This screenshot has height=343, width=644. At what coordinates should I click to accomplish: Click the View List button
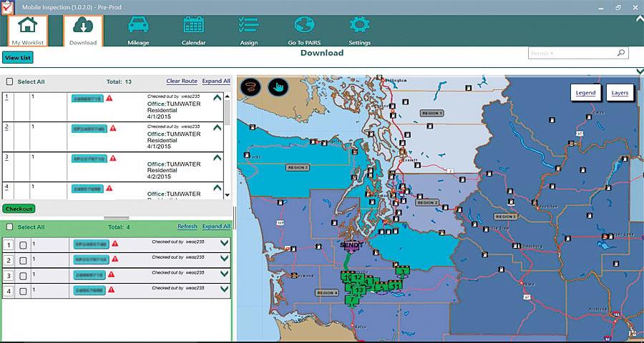point(17,58)
